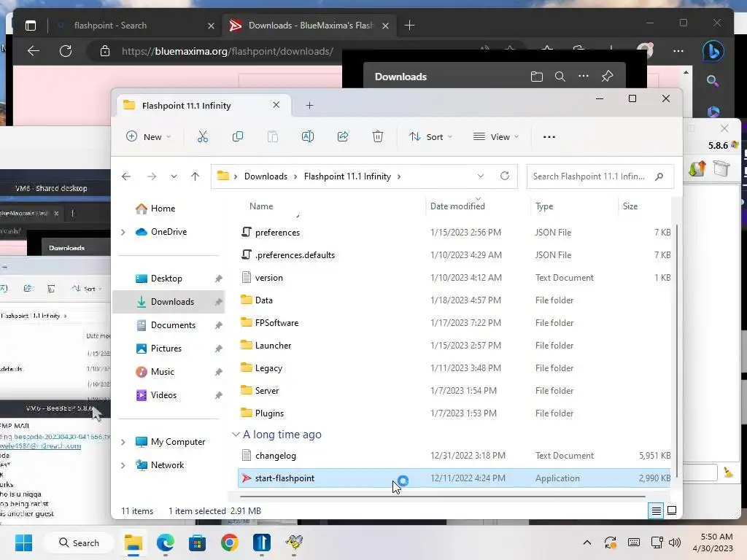Open the Sort dropdown menu
This screenshot has height=560, width=747.
point(430,136)
